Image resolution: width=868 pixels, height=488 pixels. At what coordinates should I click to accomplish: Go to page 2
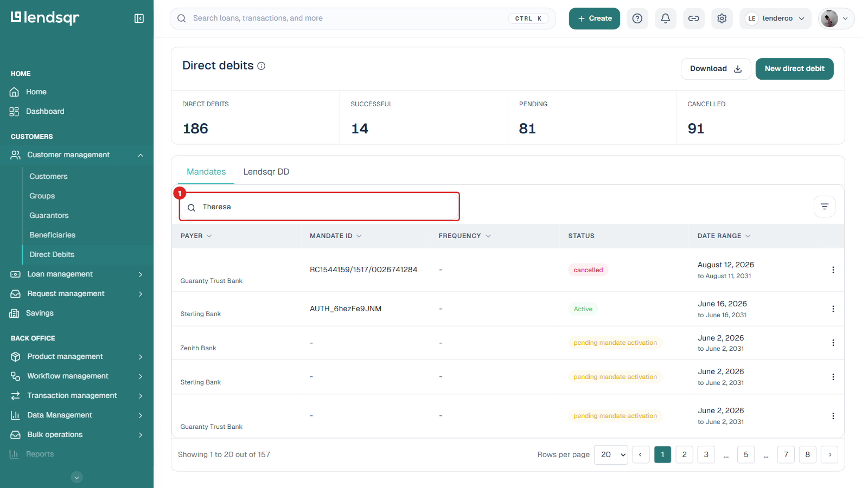[x=685, y=454]
